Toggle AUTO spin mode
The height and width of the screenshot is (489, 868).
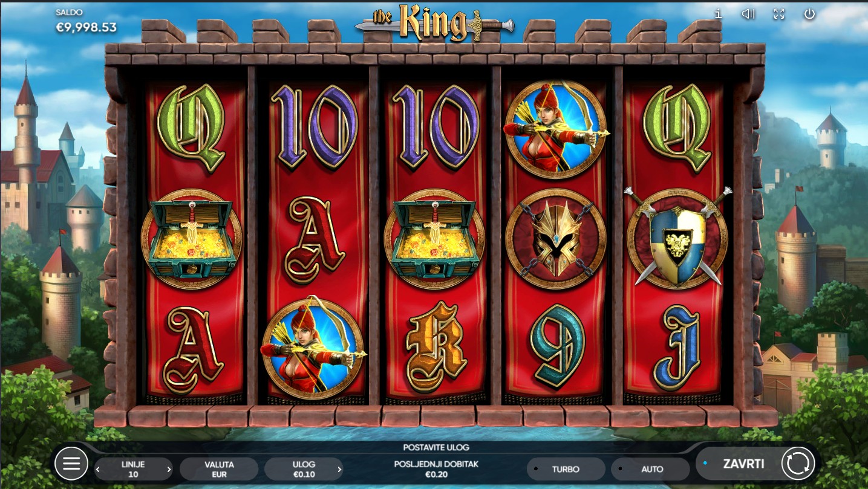(651, 469)
